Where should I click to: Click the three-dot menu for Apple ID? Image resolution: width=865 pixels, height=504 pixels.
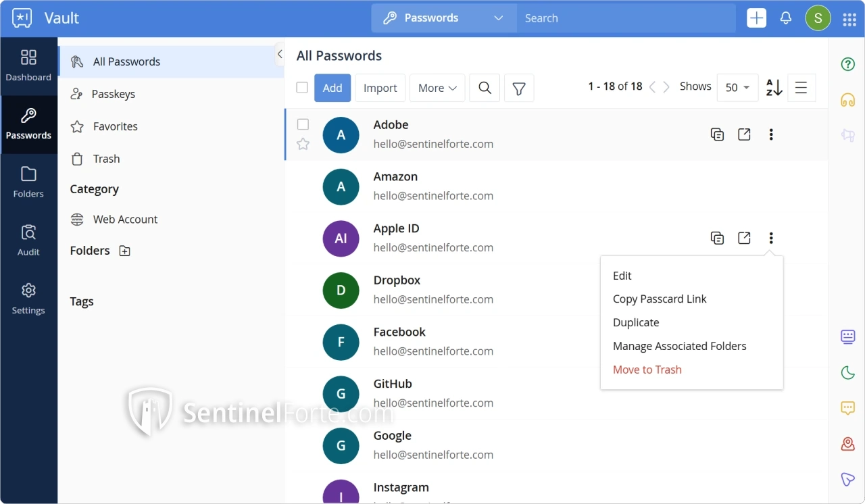(771, 238)
